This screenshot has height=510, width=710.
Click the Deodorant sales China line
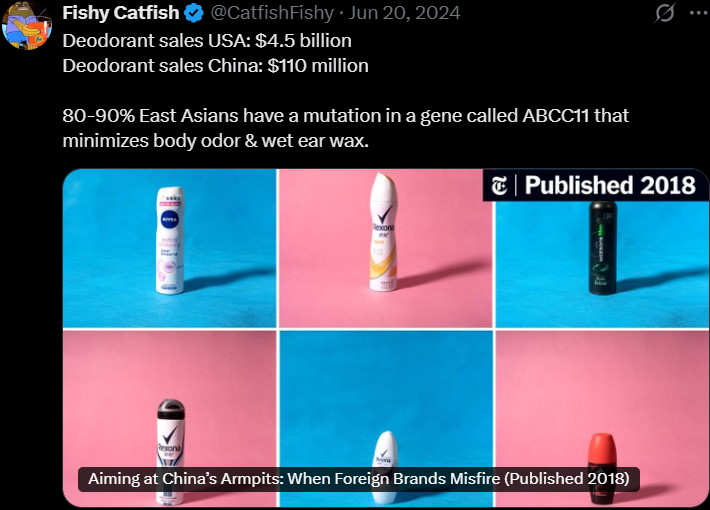point(216,66)
